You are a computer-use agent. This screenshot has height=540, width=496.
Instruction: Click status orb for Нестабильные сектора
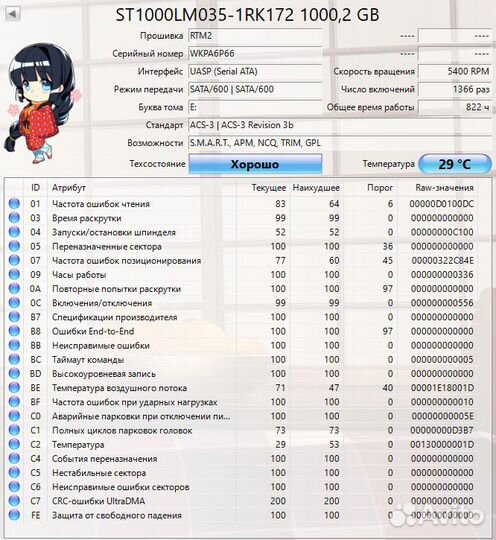[14, 472]
